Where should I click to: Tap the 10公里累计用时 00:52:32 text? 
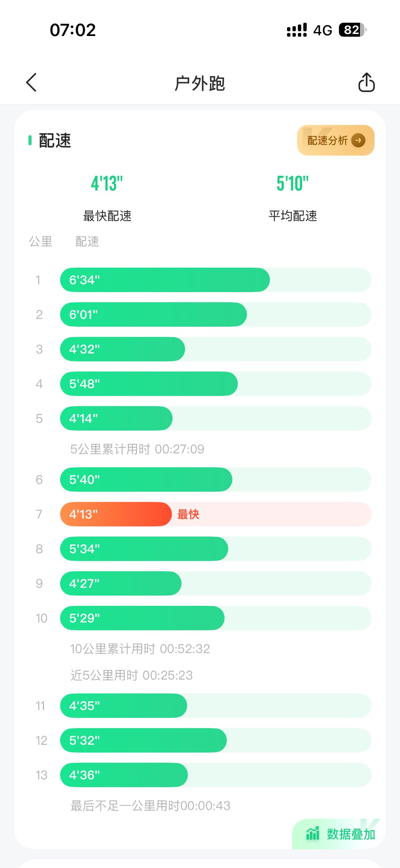(140, 649)
